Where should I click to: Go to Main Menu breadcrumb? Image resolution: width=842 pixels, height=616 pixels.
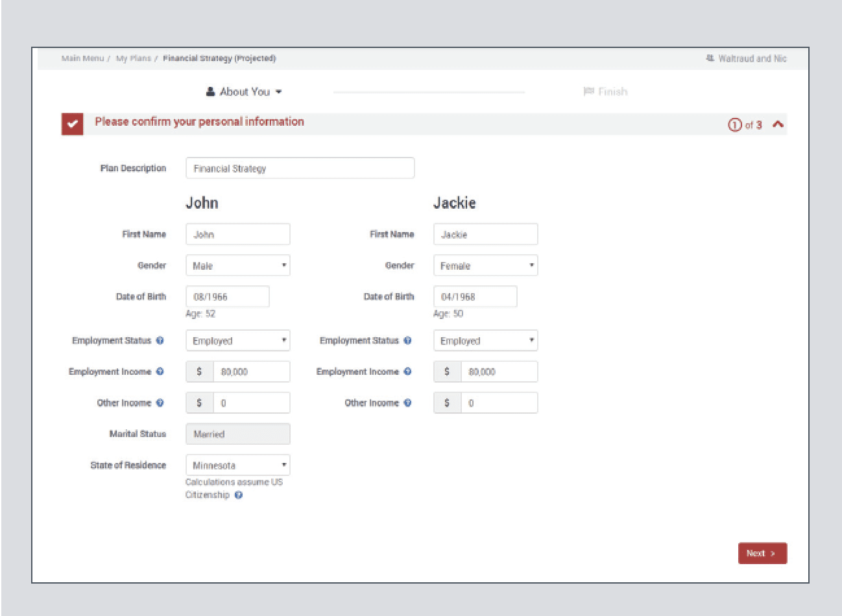(x=82, y=58)
